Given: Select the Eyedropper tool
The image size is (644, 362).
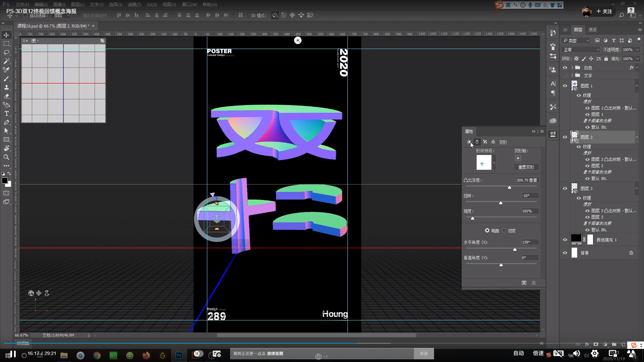Looking at the screenshot, I should pos(6,70).
